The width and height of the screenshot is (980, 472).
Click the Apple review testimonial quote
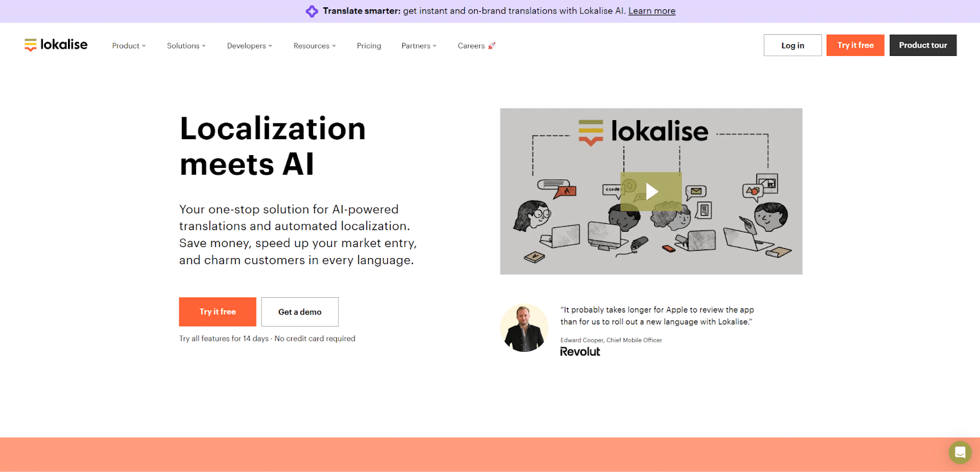[x=657, y=316]
